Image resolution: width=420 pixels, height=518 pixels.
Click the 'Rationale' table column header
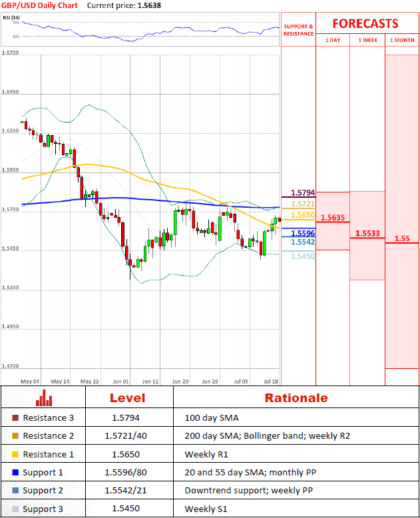[x=296, y=397]
